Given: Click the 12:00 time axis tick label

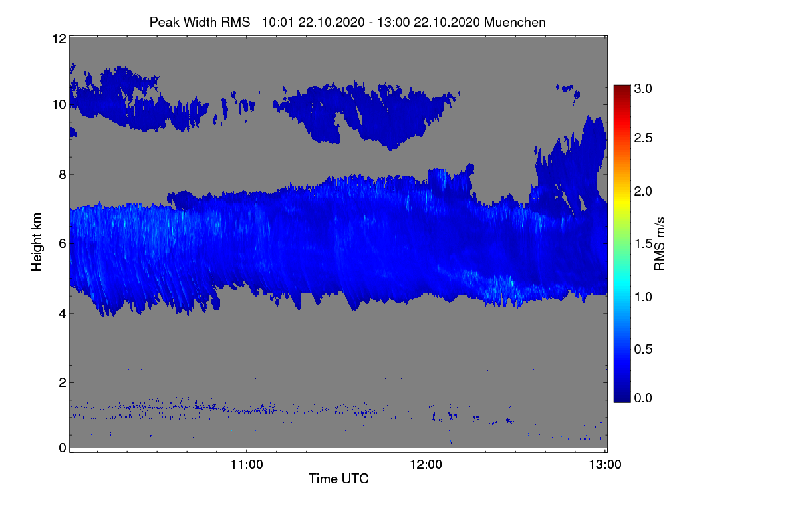Looking at the screenshot, I should click(x=426, y=464).
